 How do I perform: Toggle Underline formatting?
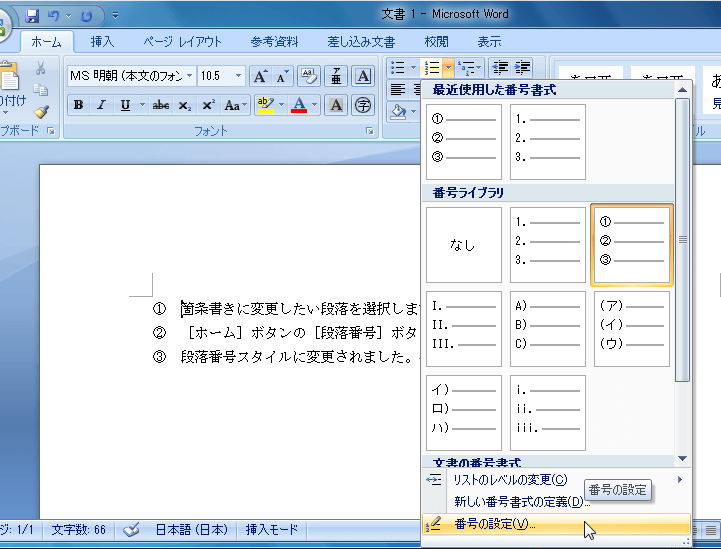125,105
